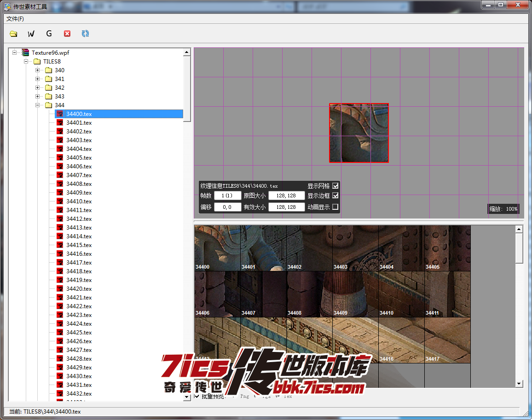Click the red icon beside 34405.tex
The width and height of the screenshot is (532, 420).
click(60, 158)
